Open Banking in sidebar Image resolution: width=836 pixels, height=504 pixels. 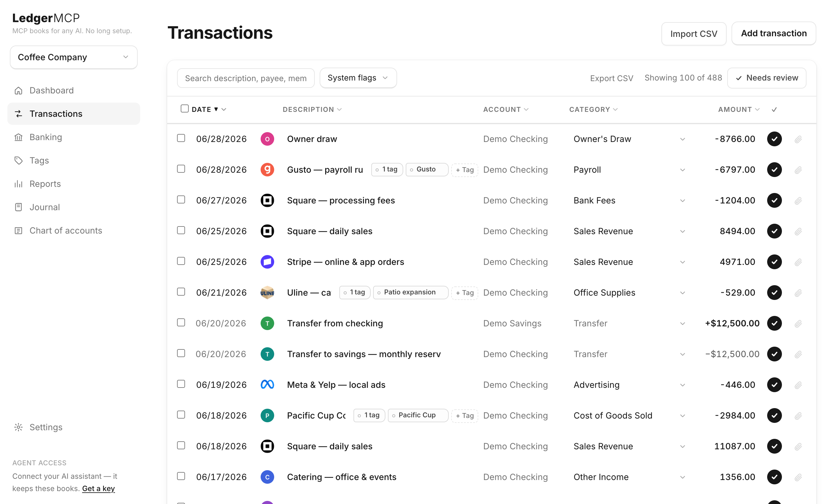(74, 137)
